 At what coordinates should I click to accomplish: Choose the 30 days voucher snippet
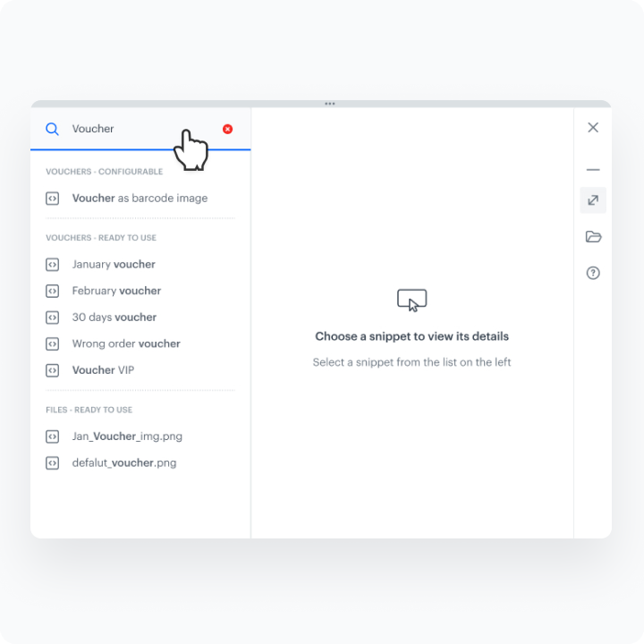114,318
